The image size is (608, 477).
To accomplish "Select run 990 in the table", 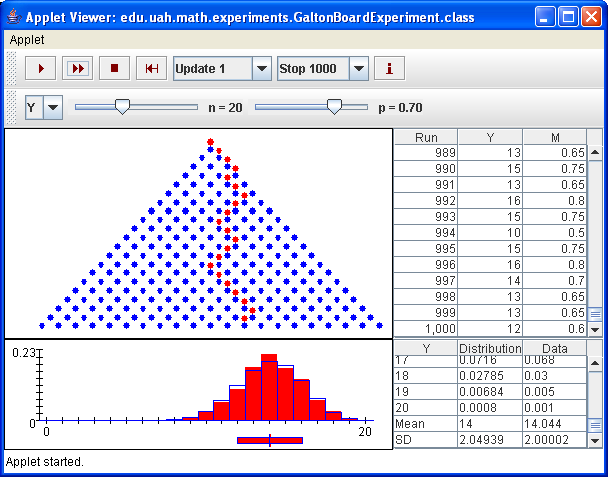I will click(x=491, y=169).
